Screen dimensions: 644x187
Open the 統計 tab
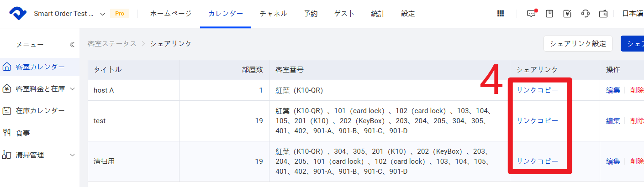click(378, 14)
